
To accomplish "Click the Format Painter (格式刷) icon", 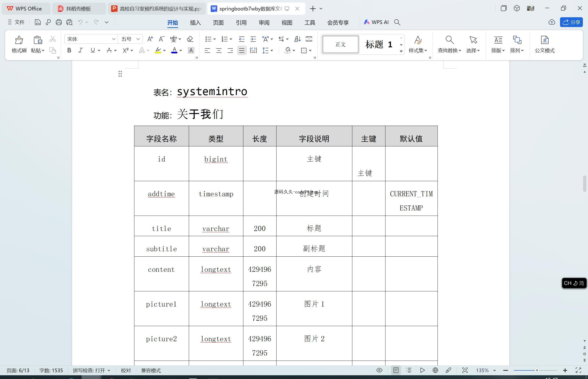I will pos(19,40).
